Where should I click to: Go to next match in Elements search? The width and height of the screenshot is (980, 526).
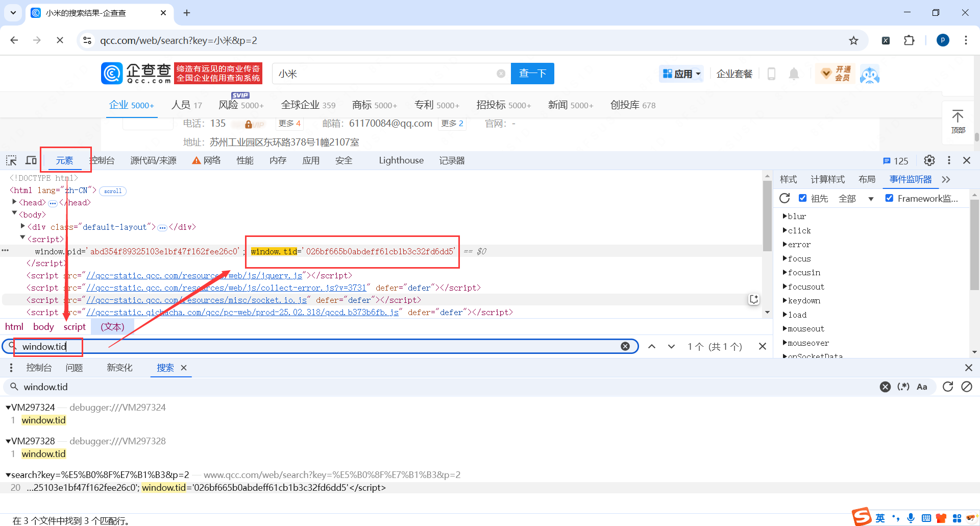tap(671, 346)
